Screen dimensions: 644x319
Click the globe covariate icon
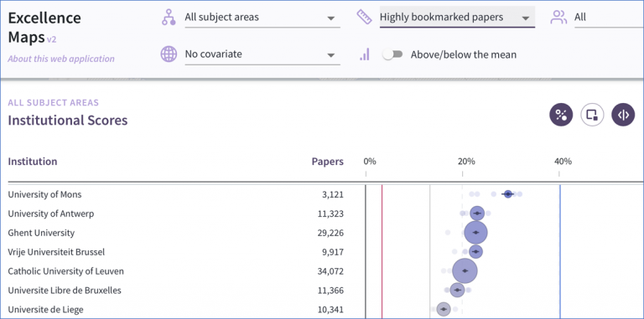169,54
